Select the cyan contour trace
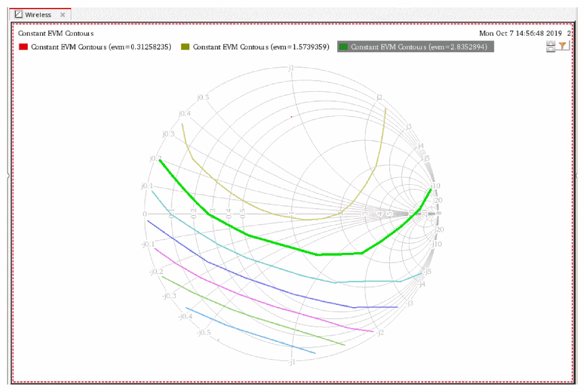The height and width of the screenshot is (392, 585). pos(260,263)
